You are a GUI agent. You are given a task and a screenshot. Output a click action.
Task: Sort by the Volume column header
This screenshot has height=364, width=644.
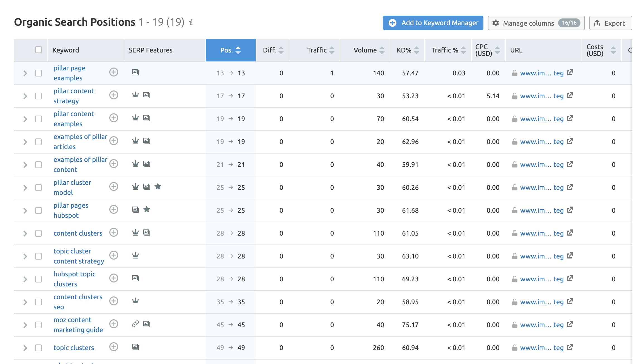coord(365,50)
